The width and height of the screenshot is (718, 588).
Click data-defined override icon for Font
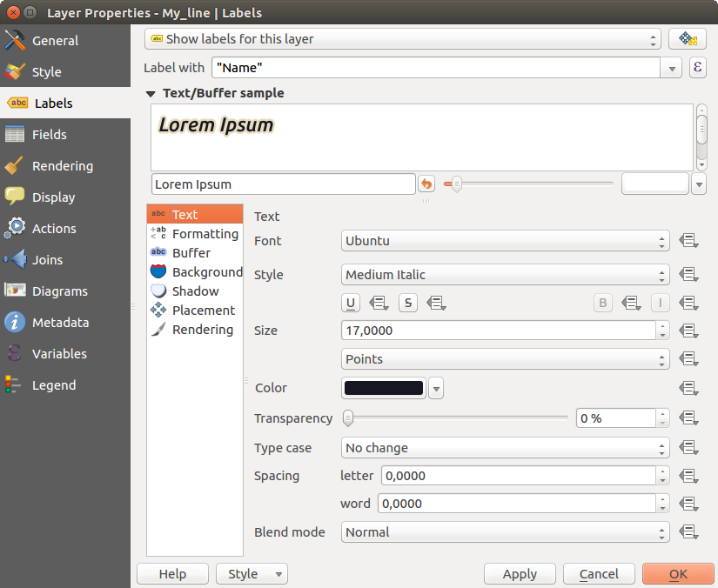tap(689, 241)
